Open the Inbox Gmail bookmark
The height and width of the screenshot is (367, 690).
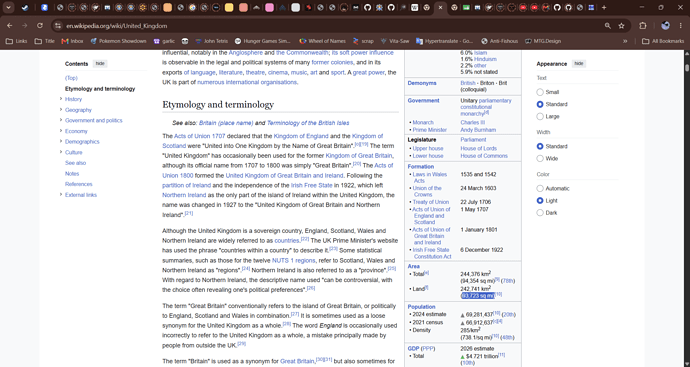click(72, 41)
